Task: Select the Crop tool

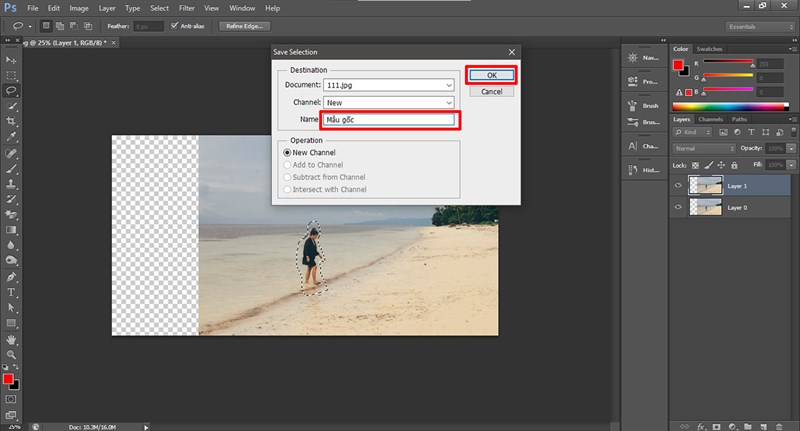Action: (11, 121)
